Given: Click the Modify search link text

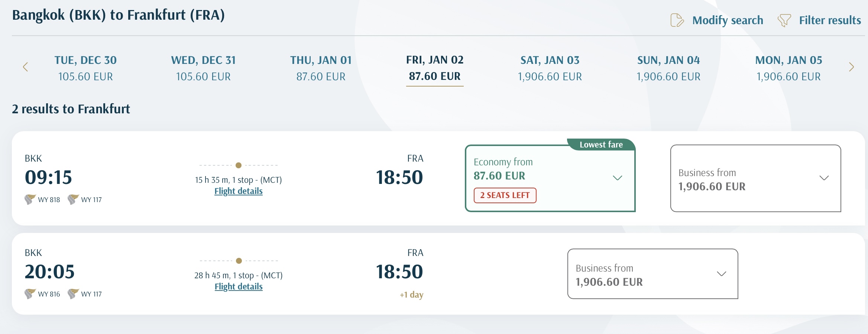Looking at the screenshot, I should click(x=728, y=20).
